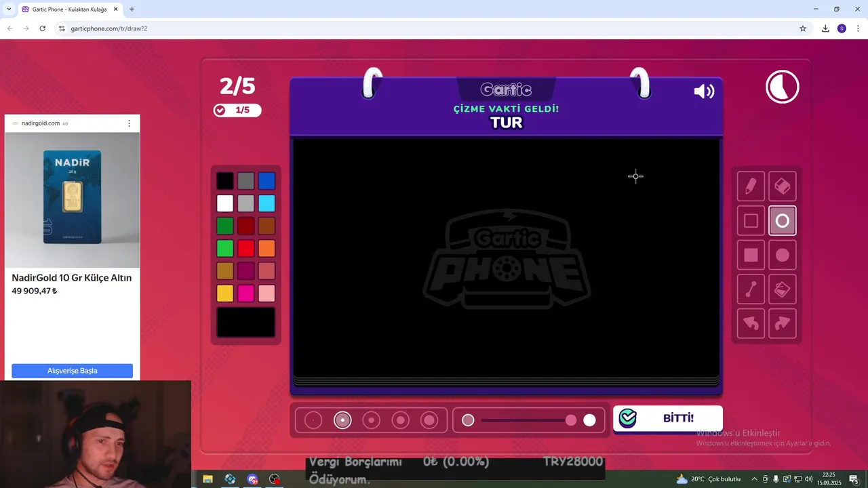The image size is (868, 488).
Task: Click on the black drawing canvas
Action: coord(506,258)
